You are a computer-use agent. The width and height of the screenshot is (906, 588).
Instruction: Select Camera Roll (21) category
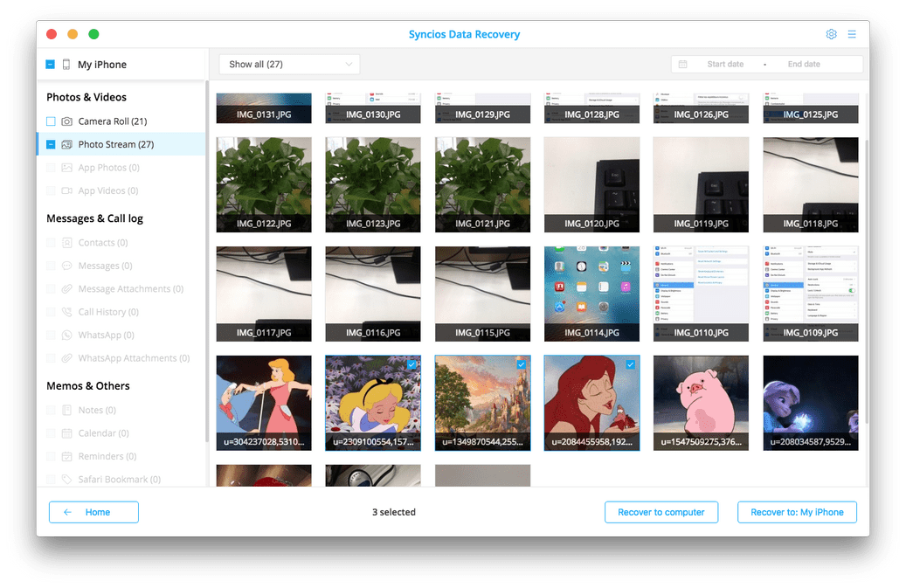121,121
